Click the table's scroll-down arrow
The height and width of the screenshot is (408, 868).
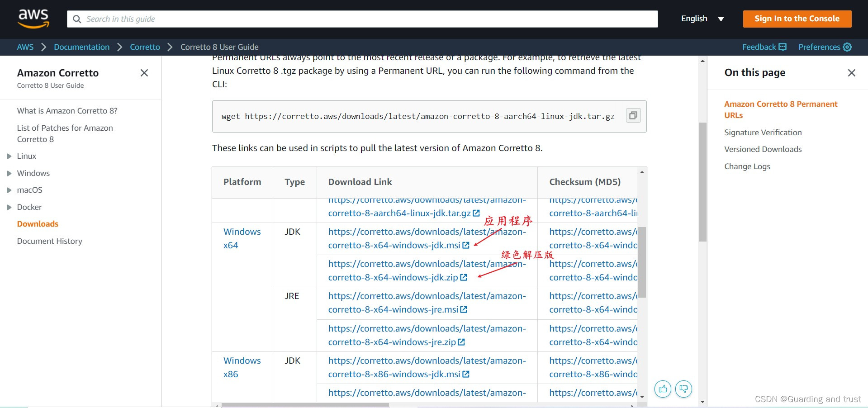[x=642, y=397]
